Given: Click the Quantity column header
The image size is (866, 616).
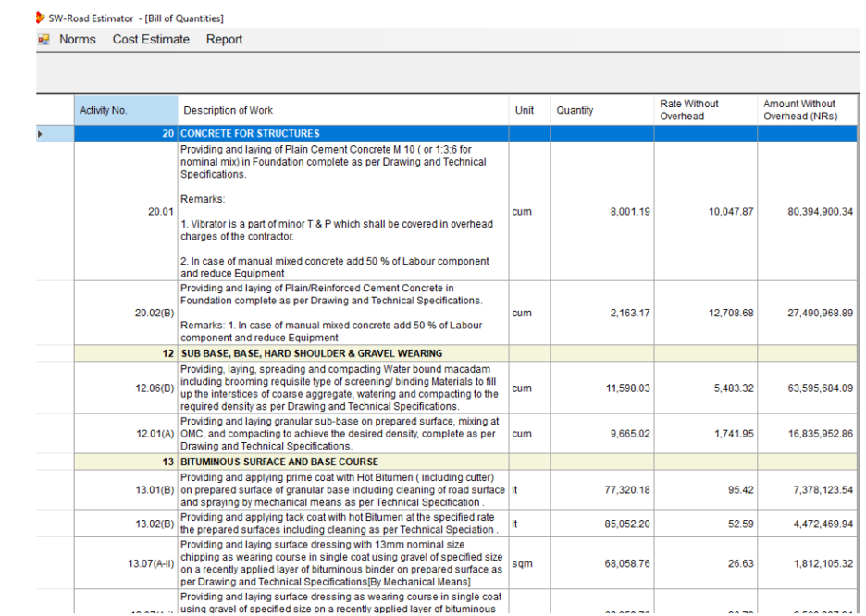Looking at the screenshot, I should tap(575, 111).
